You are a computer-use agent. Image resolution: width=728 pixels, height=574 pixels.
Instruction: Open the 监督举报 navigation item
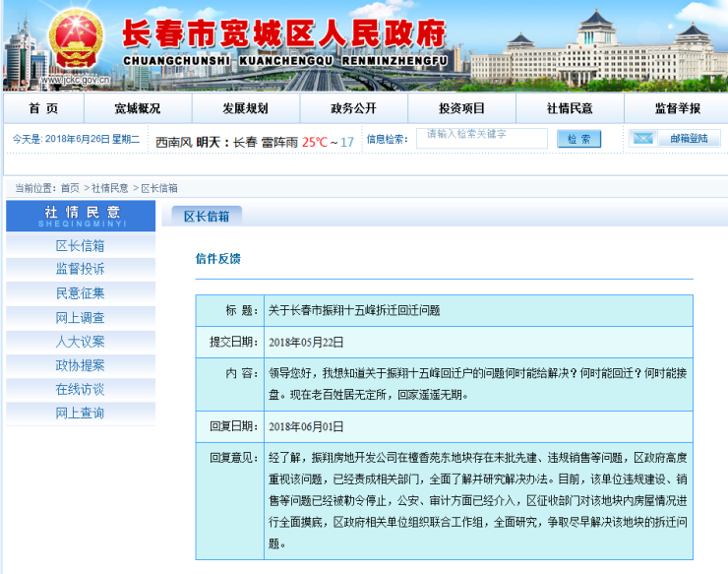click(678, 108)
